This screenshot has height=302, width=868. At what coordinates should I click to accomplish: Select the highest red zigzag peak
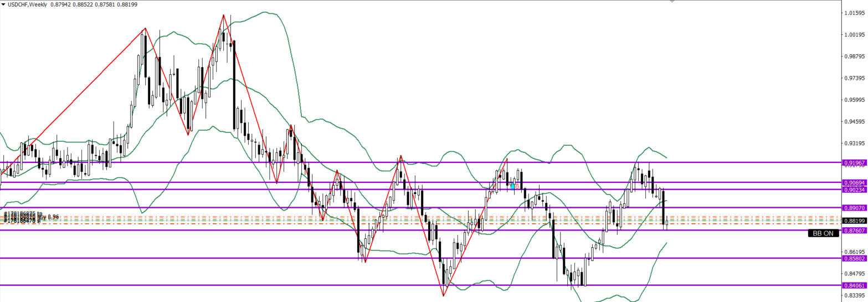(x=224, y=15)
